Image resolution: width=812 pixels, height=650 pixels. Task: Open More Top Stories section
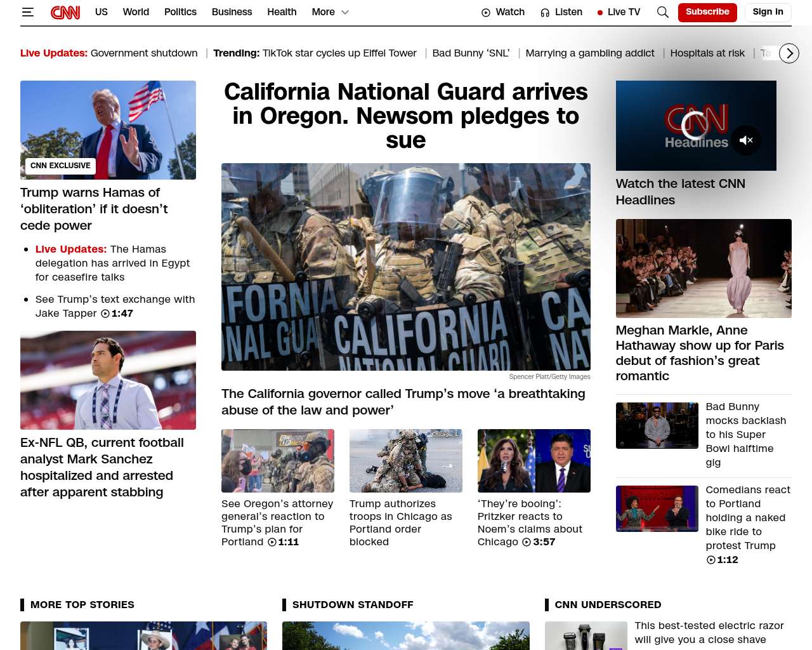tap(82, 605)
